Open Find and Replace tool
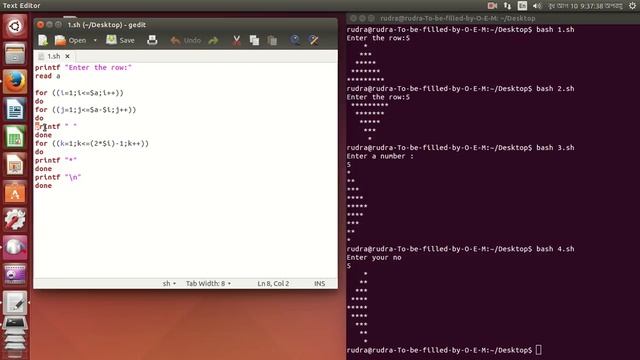 pos(314,40)
